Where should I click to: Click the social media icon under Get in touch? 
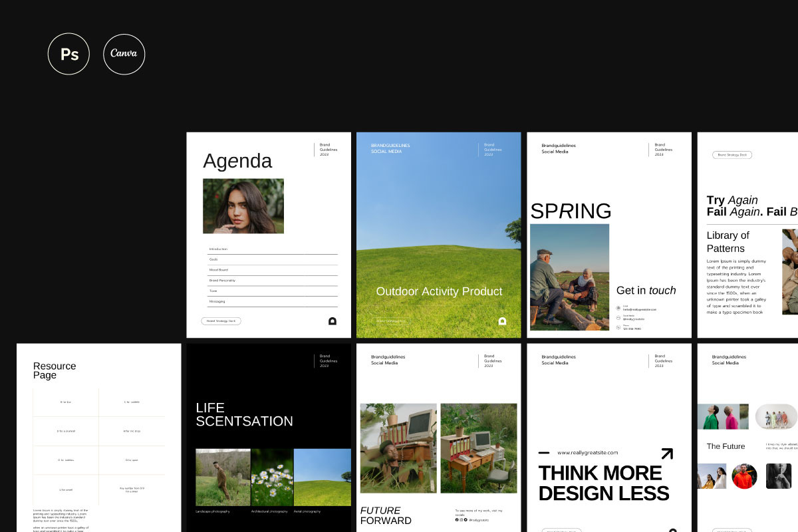coord(618,318)
